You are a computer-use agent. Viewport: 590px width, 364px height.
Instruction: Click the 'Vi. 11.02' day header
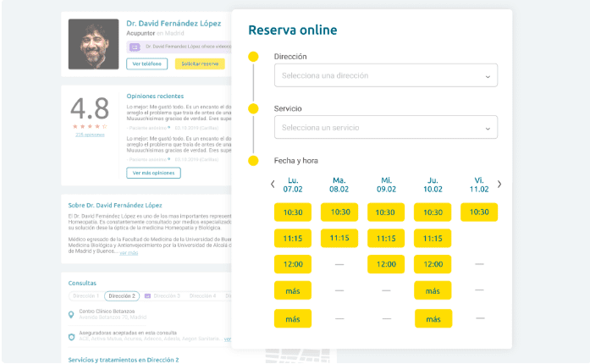[479, 185]
